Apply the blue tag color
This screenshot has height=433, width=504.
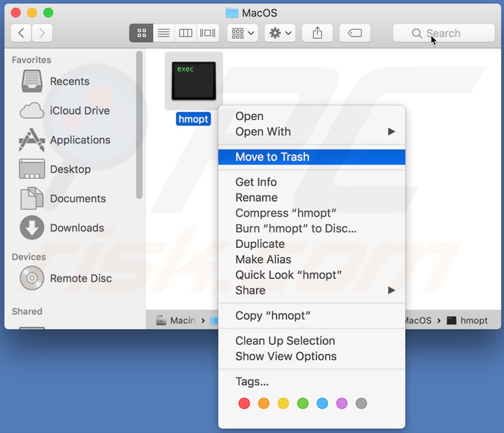point(322,404)
